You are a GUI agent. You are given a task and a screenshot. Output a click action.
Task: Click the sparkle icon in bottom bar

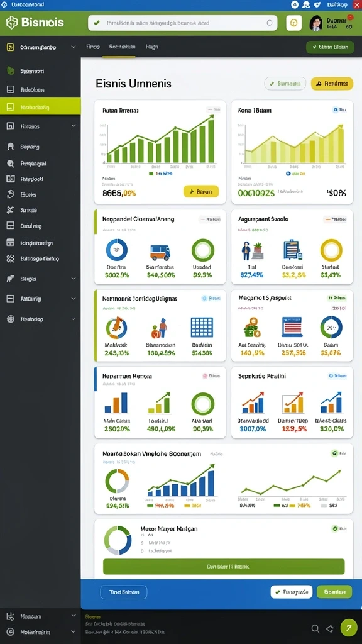[329, 628]
